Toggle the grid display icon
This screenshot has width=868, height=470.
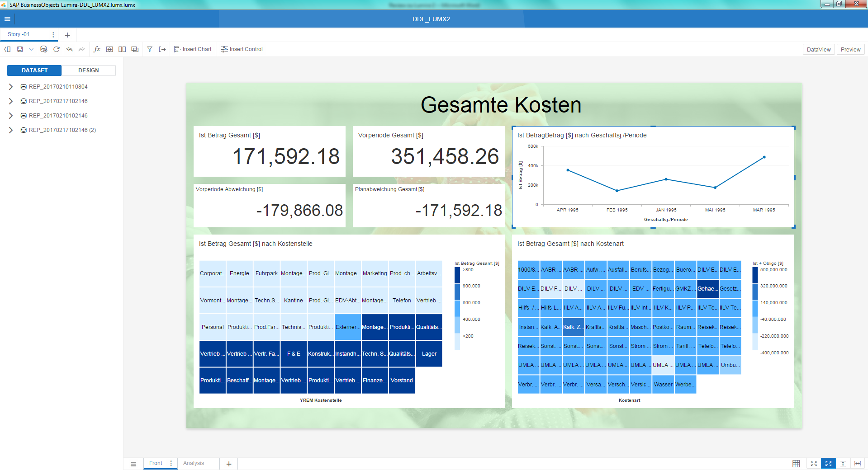tap(796, 464)
